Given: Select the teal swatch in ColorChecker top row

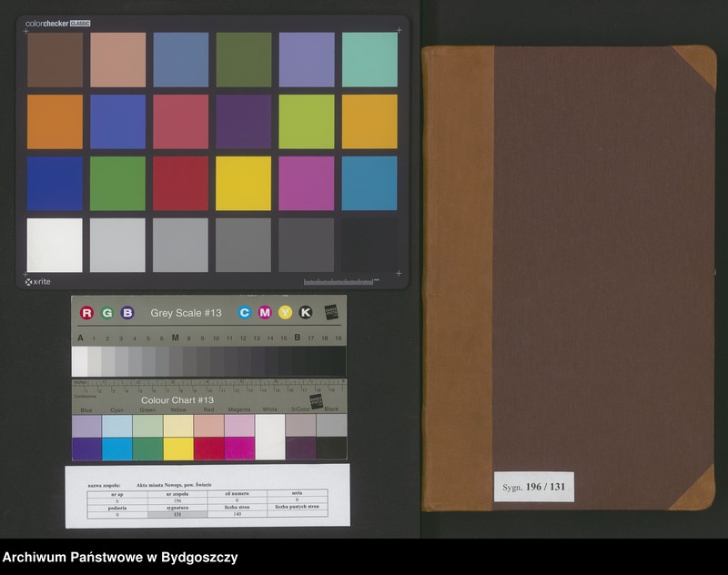Looking at the screenshot, I should coord(369,60).
